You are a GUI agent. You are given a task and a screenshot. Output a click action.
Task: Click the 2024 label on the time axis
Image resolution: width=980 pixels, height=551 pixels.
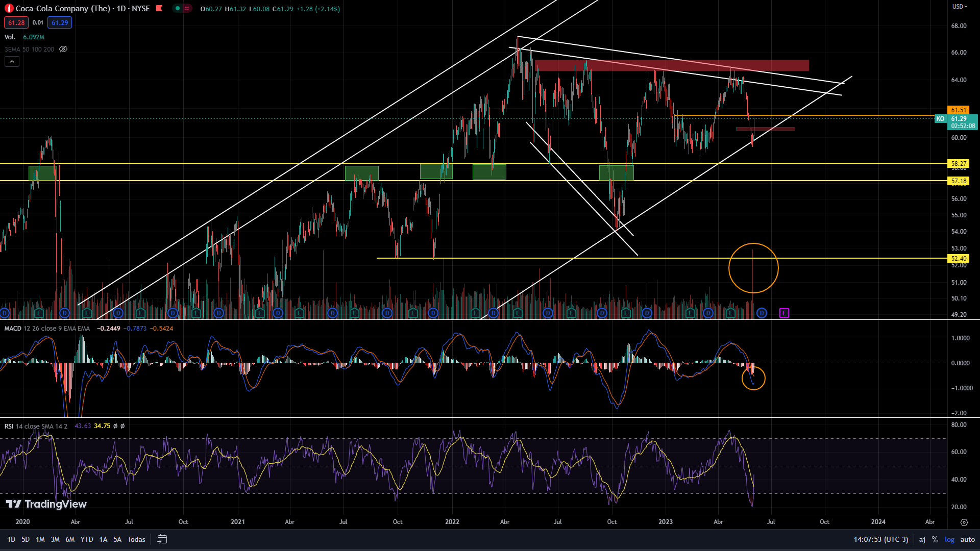878,522
